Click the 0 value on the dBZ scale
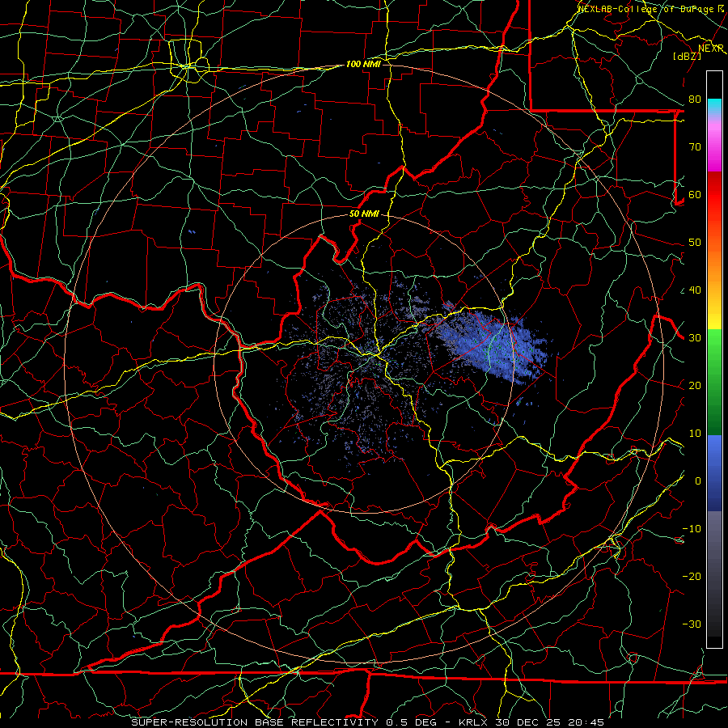This screenshot has height=728, width=728. pos(698,481)
